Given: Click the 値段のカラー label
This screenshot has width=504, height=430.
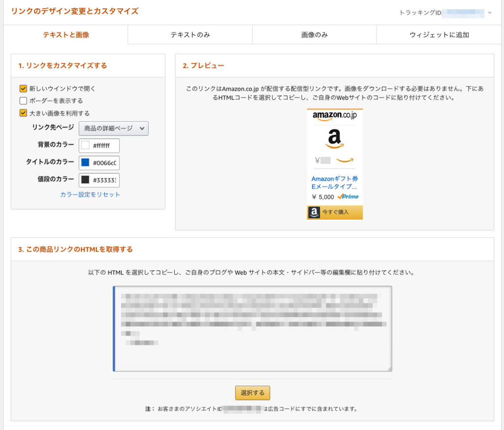Looking at the screenshot, I should tap(56, 179).
